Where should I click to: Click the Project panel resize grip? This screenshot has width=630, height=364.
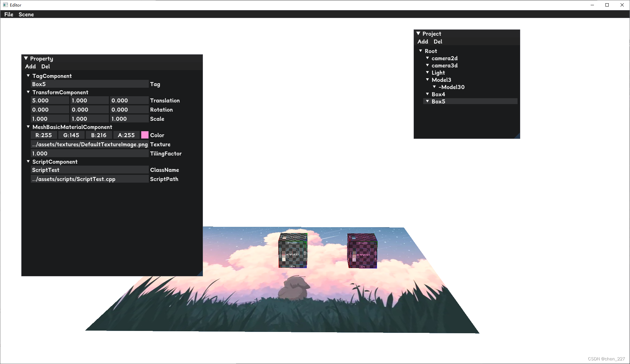[518, 136]
